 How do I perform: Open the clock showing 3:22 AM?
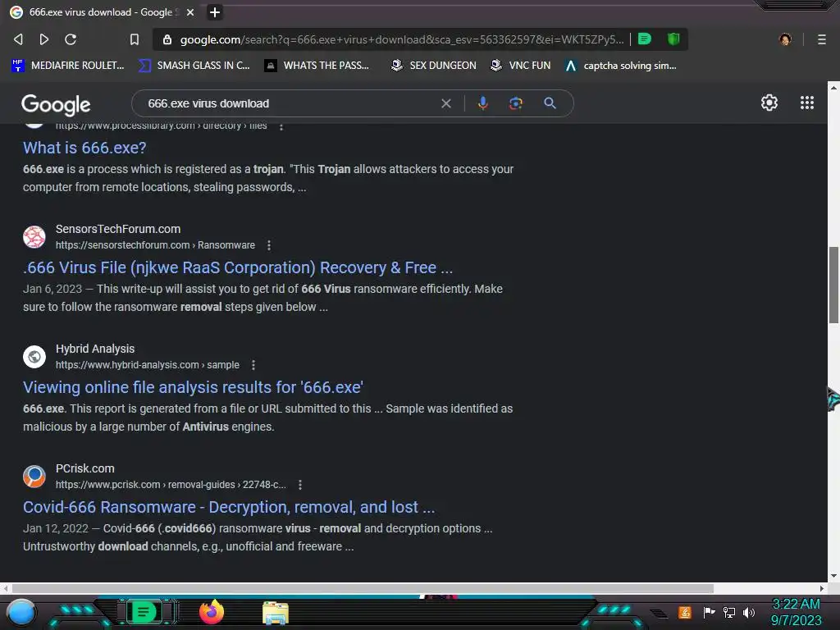796,612
